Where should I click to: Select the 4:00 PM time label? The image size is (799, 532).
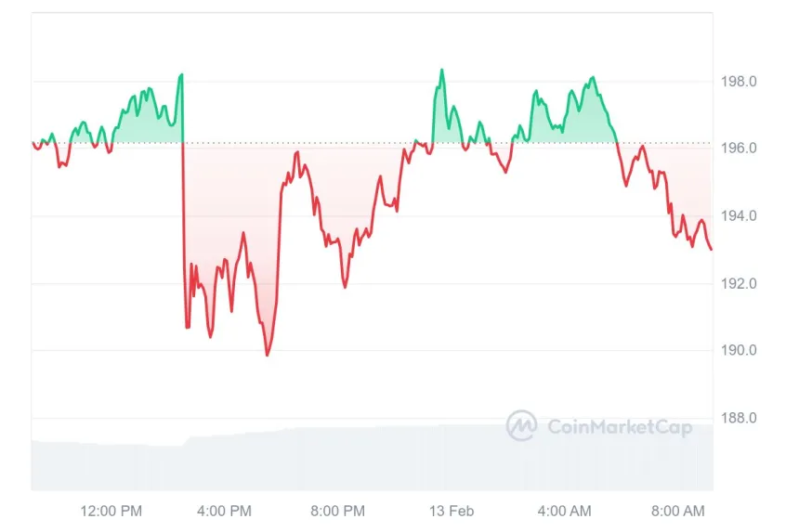pos(227,511)
